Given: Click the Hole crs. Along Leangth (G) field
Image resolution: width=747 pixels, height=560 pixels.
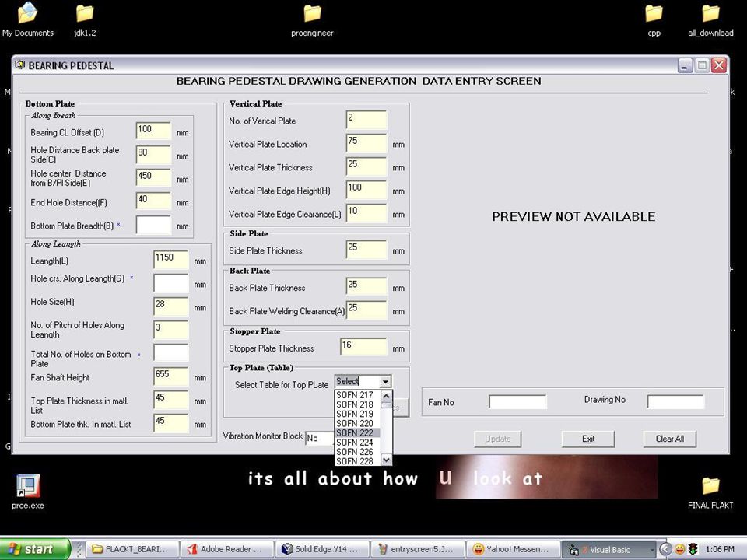Looking at the screenshot, I should 171,283.
